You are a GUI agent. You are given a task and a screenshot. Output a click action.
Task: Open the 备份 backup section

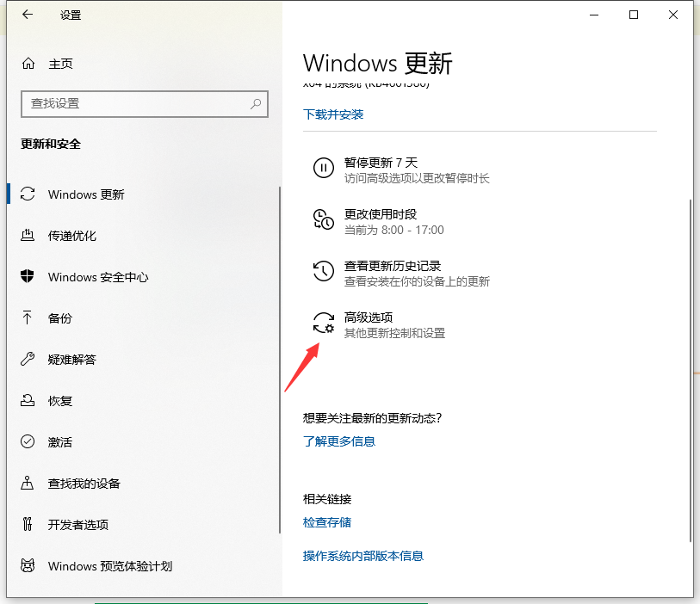[60, 318]
